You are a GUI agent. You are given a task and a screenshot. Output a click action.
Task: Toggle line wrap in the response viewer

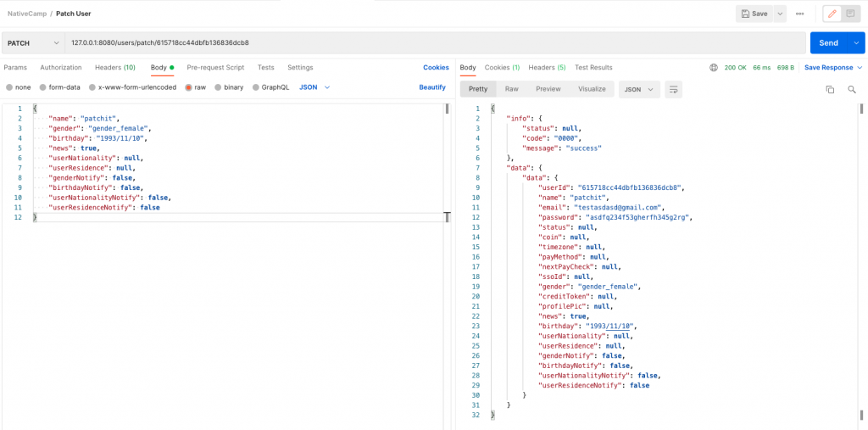673,89
